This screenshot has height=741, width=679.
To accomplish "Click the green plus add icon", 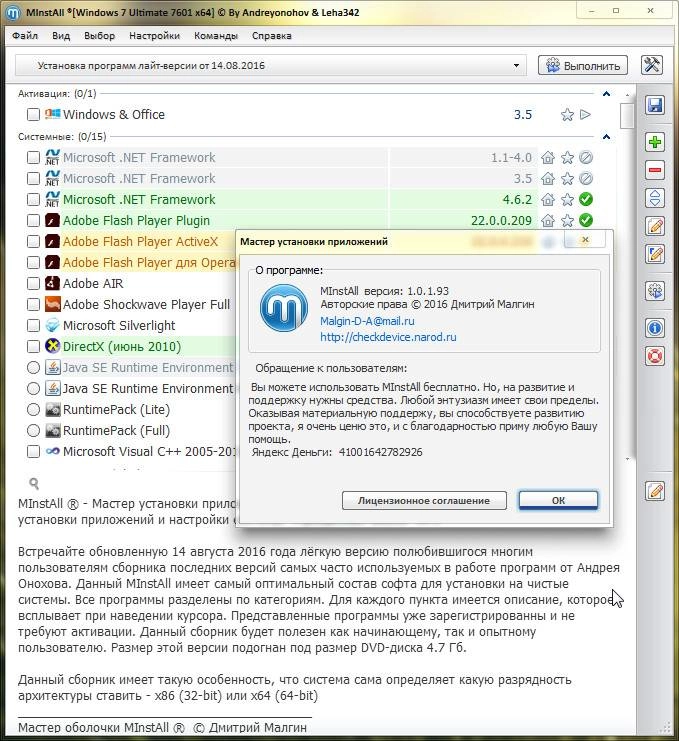I will [655, 142].
